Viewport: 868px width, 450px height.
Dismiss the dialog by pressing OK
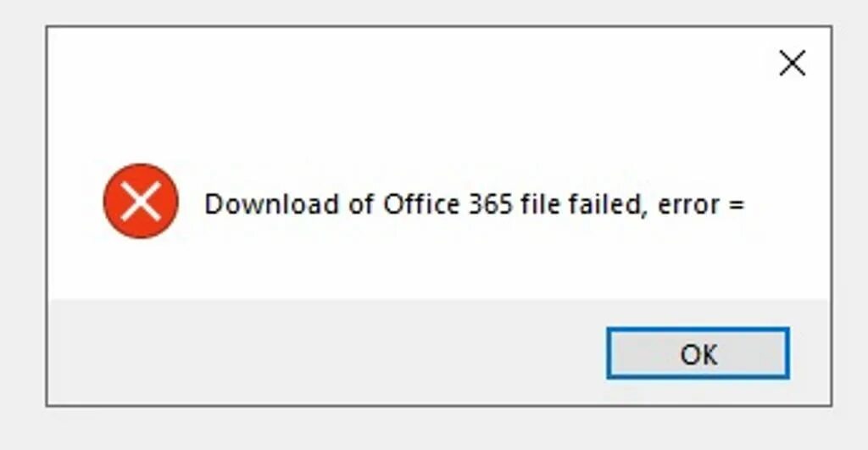click(698, 353)
